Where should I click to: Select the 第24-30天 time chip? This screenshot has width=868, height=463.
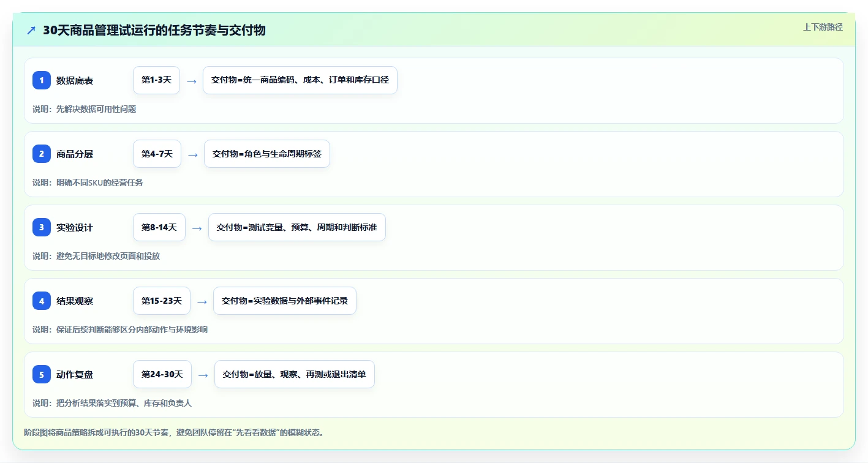click(x=162, y=374)
